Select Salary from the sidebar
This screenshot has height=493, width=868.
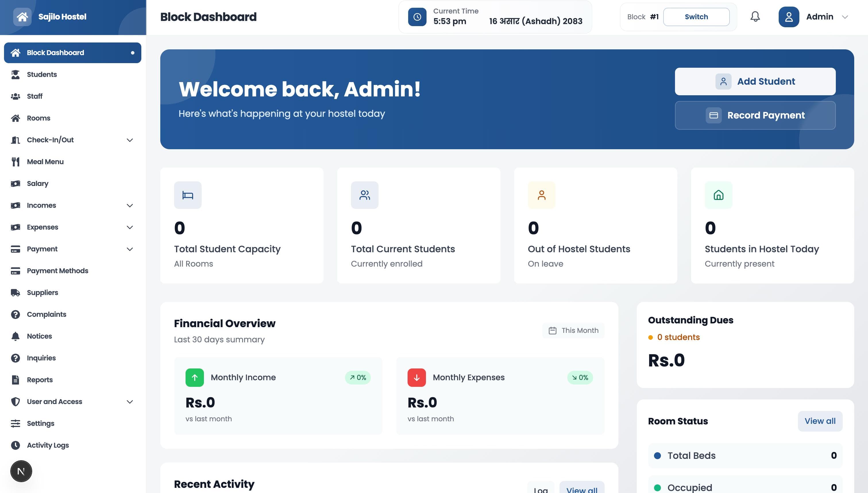(72, 184)
